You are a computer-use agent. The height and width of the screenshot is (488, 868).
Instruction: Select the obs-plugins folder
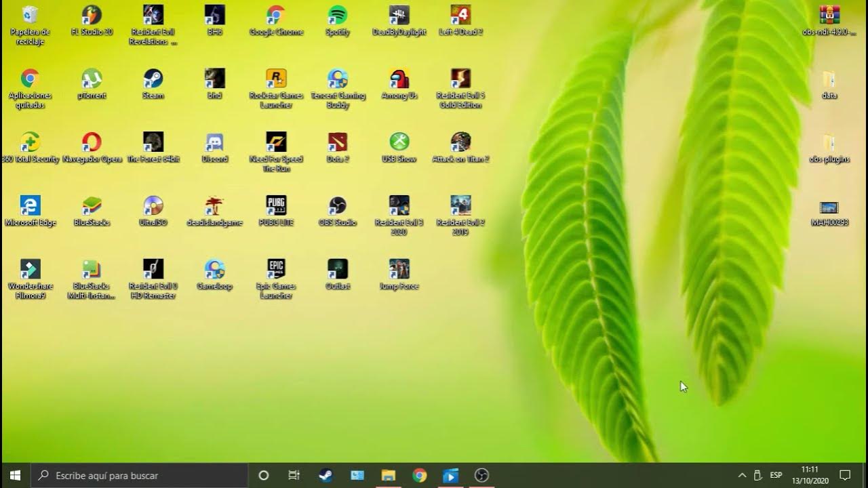[829, 148]
